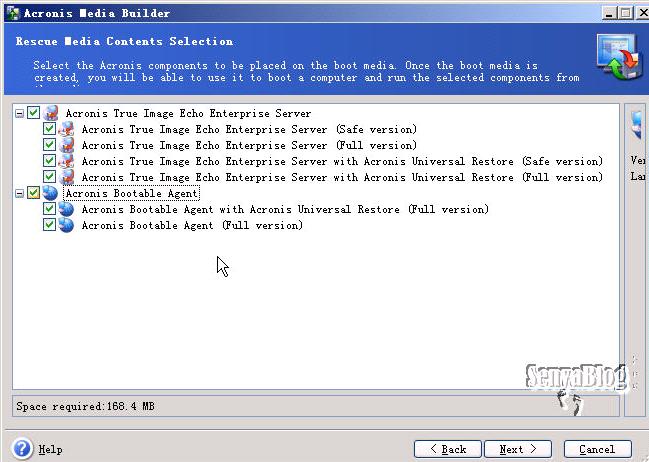The width and height of the screenshot is (649, 462).
Task: Uncheck the Acronis Bootable Agent parent checkbox
Action: tap(34, 193)
